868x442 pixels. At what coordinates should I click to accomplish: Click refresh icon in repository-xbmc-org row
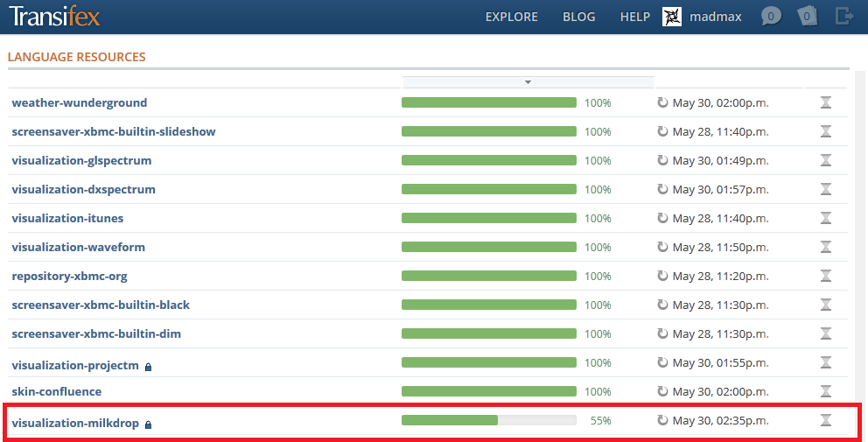pos(662,276)
